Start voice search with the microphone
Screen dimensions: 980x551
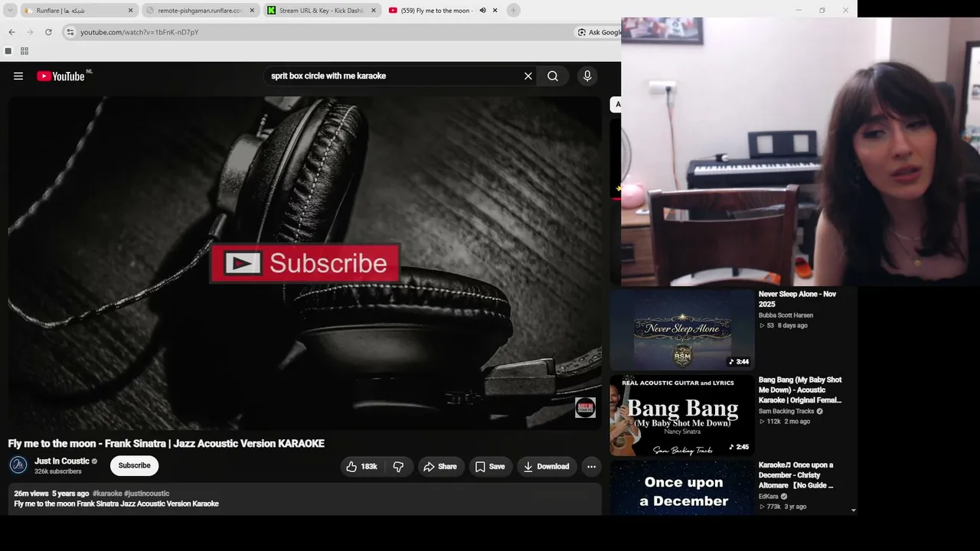pyautogui.click(x=587, y=76)
